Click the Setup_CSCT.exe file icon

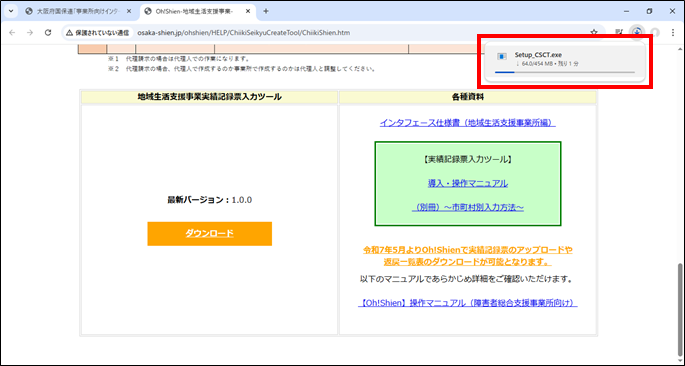click(502, 57)
